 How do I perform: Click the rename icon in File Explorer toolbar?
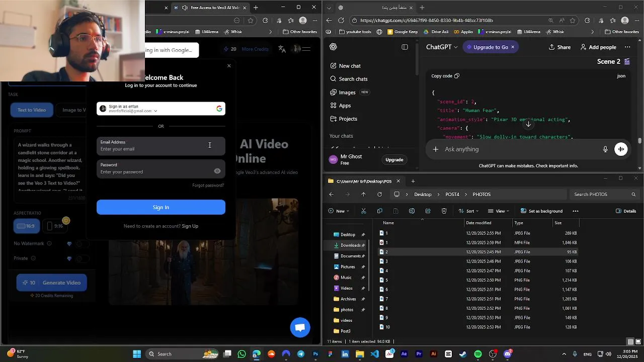[x=412, y=211]
